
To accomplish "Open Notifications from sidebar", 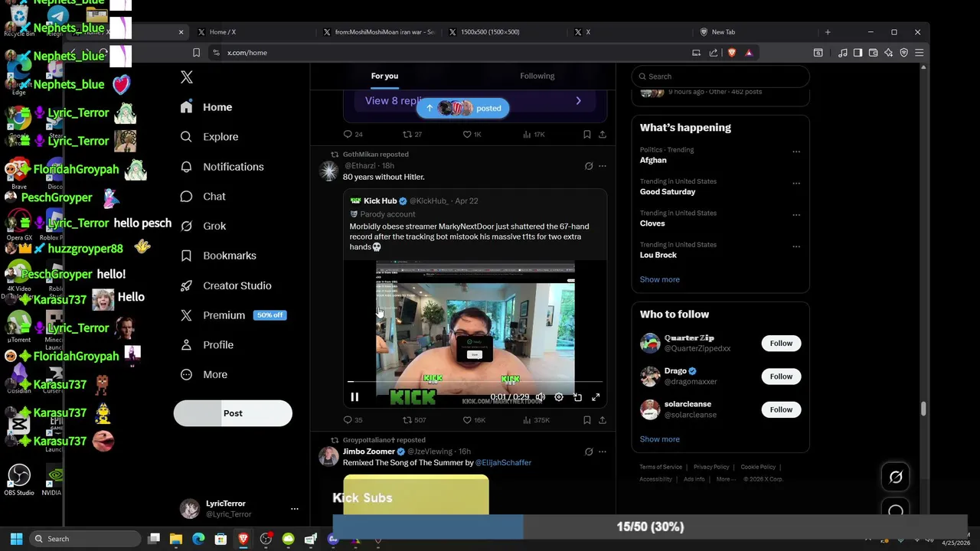I will (222, 167).
